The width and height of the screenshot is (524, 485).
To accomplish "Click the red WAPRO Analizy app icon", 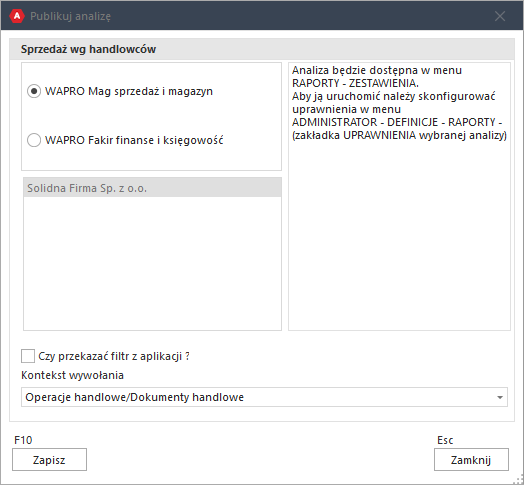I will click(x=17, y=16).
